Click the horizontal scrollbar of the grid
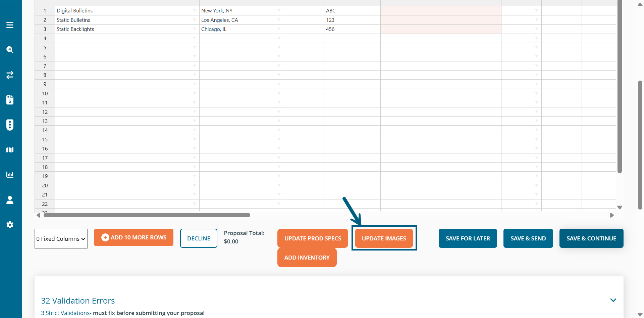This screenshot has height=318, width=644. tap(147, 215)
